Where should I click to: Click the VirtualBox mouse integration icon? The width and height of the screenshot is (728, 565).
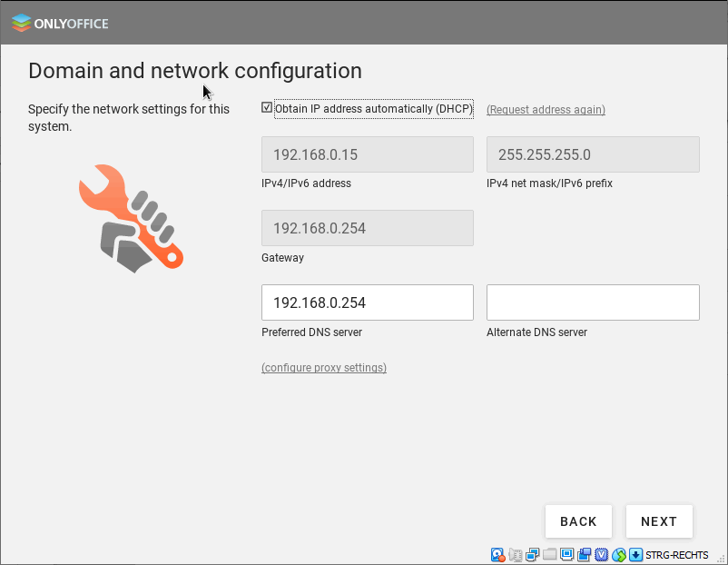click(619, 555)
